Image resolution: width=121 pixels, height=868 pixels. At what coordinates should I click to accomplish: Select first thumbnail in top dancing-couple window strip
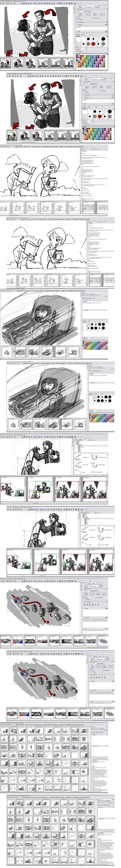click(x=5, y=63)
